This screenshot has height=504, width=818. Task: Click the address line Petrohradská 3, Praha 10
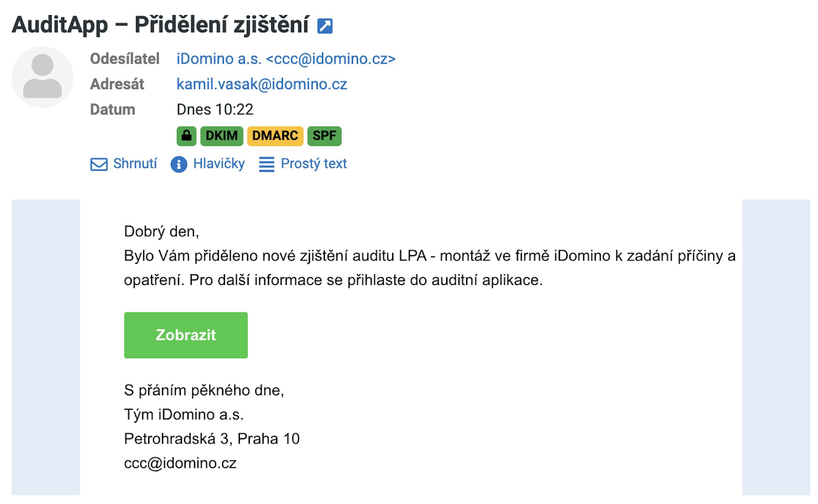pos(212,439)
